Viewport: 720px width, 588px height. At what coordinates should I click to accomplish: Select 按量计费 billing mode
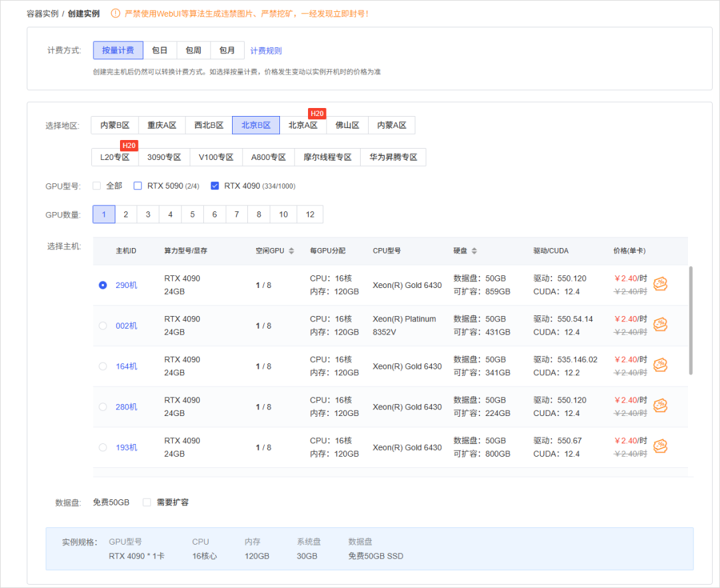click(x=118, y=50)
